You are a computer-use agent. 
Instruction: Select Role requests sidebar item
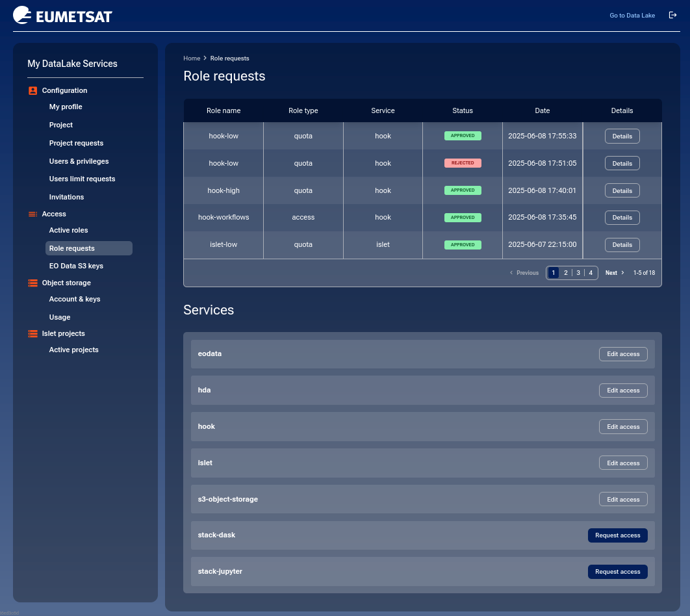[88, 248]
